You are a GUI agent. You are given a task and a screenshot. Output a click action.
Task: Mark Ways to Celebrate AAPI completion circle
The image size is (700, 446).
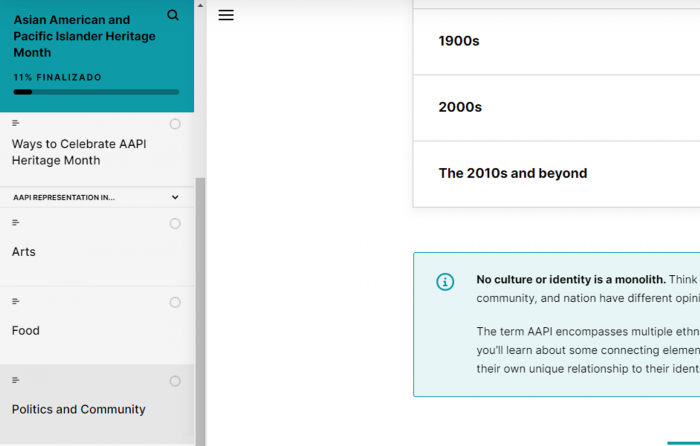coord(175,124)
